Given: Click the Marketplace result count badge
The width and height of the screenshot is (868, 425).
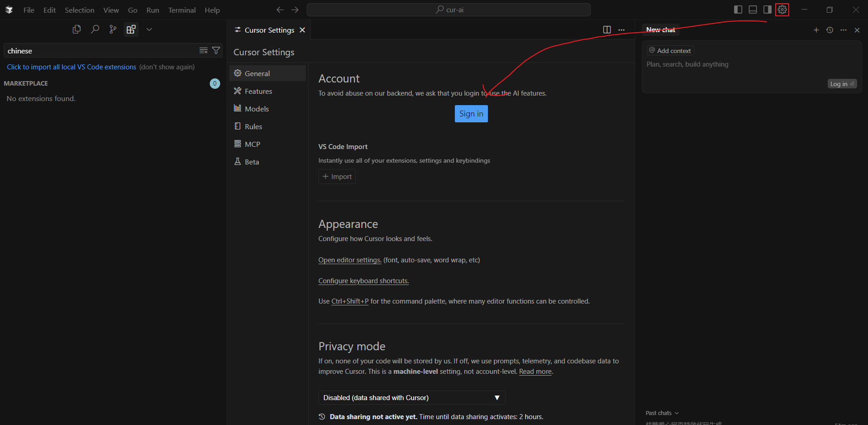Looking at the screenshot, I should tap(215, 83).
